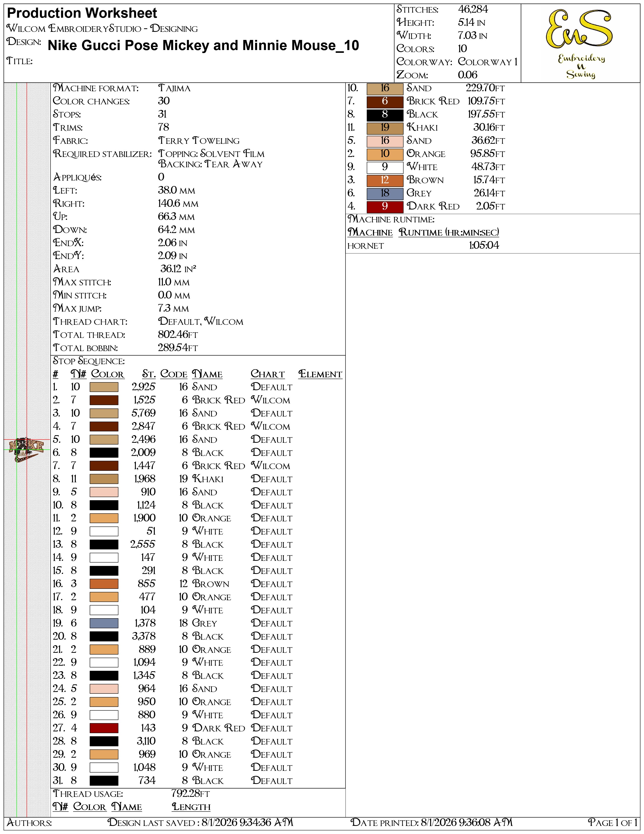This screenshot has height=834, width=644.
Task: Select the Grey swatch in stop row 19
Action: (x=104, y=623)
